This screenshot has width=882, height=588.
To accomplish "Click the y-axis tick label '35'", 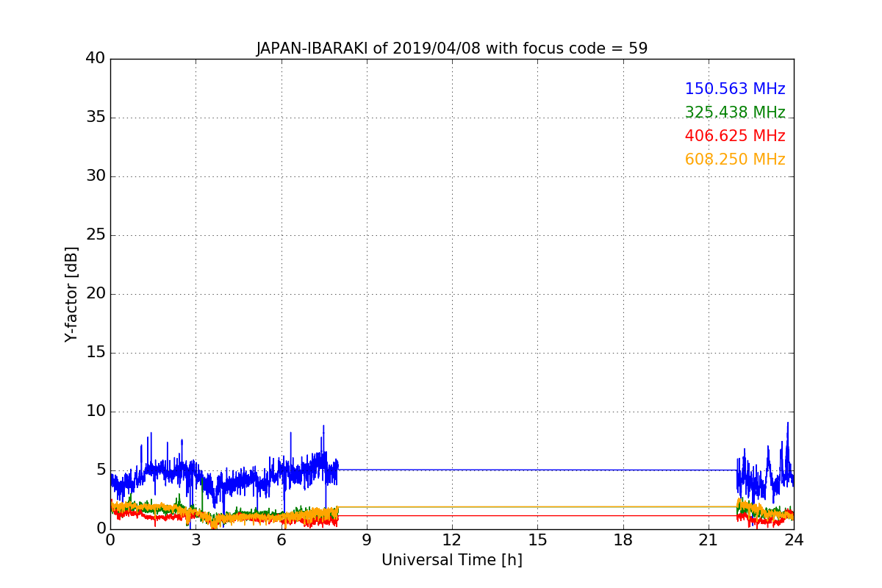I will tap(96, 117).
